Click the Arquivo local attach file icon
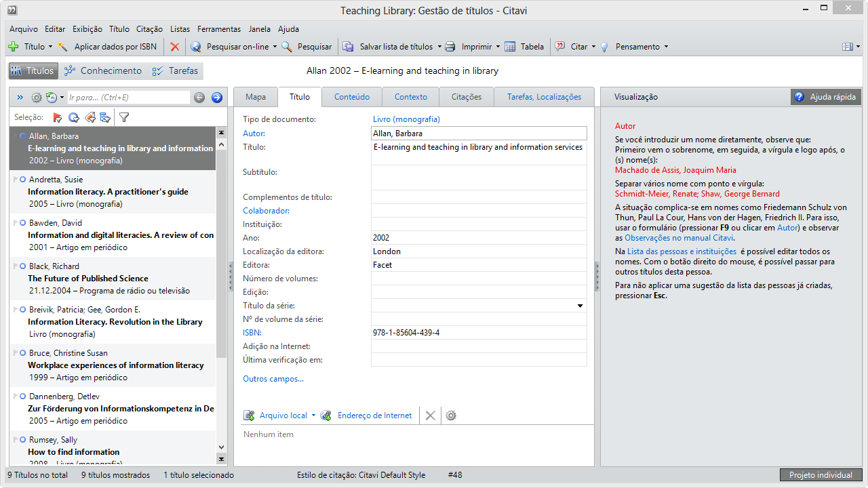Viewport: 868px width, 488px height. coord(250,415)
